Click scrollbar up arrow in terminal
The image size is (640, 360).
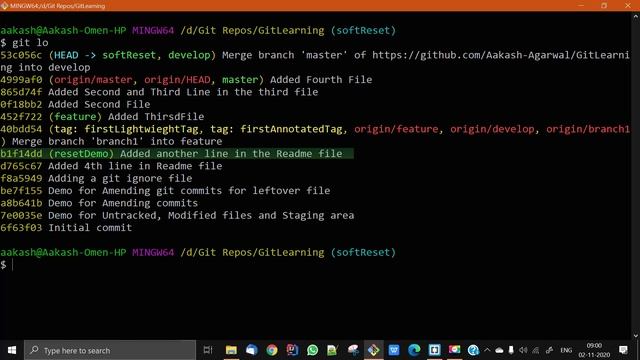[x=636, y=17]
